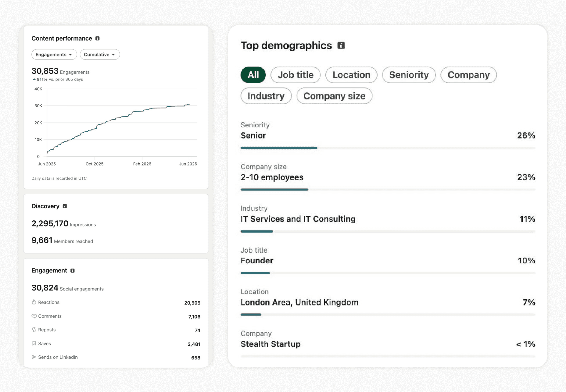The image size is (566, 392).
Task: Click the Comments speech bubble icon
Action: 34,316
